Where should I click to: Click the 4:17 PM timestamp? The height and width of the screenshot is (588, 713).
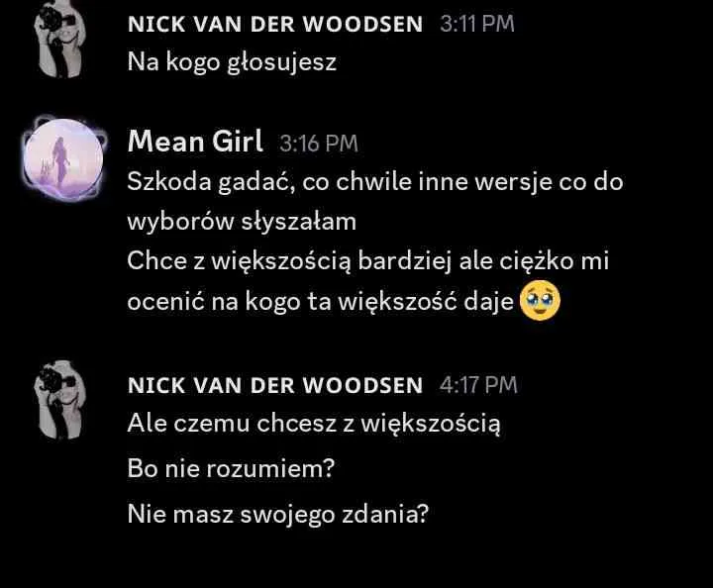click(478, 385)
